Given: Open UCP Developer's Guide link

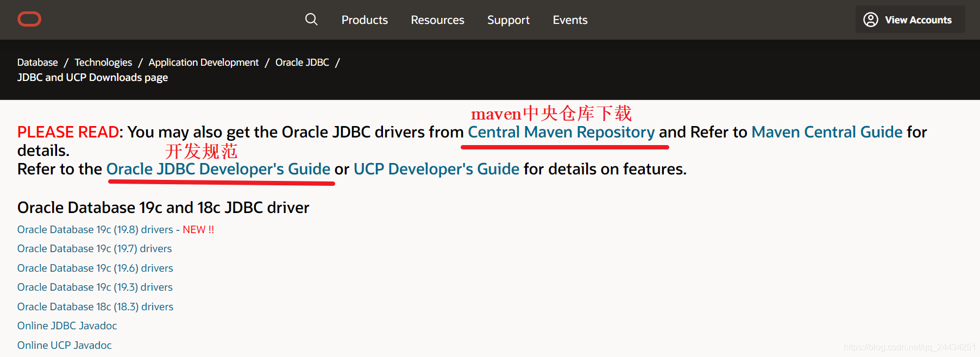Looking at the screenshot, I should pos(436,169).
